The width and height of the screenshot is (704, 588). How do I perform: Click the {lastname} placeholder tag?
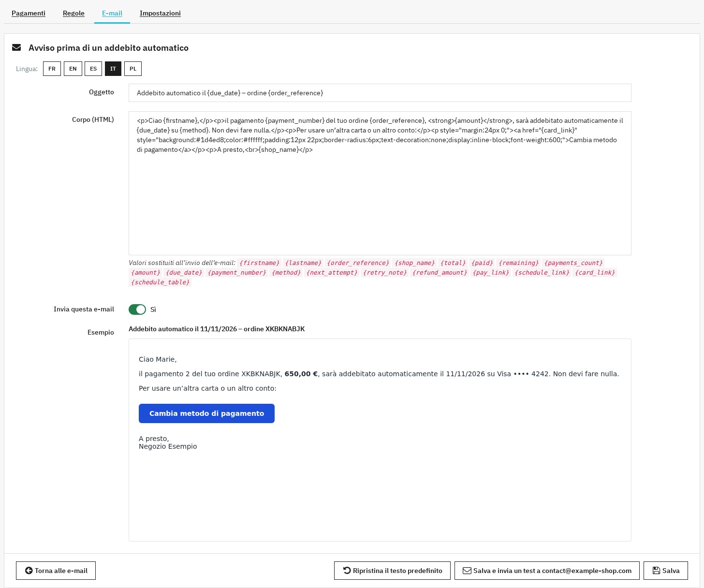(303, 263)
